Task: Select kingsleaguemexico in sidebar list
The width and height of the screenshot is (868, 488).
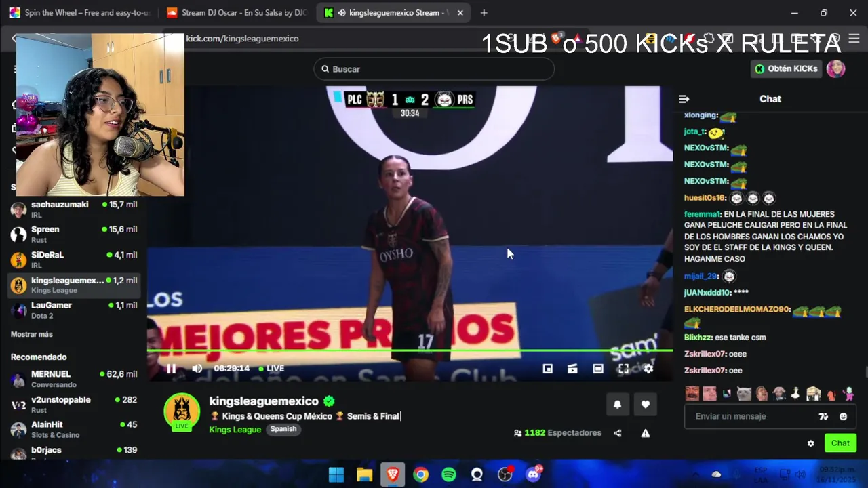Action: (x=75, y=285)
